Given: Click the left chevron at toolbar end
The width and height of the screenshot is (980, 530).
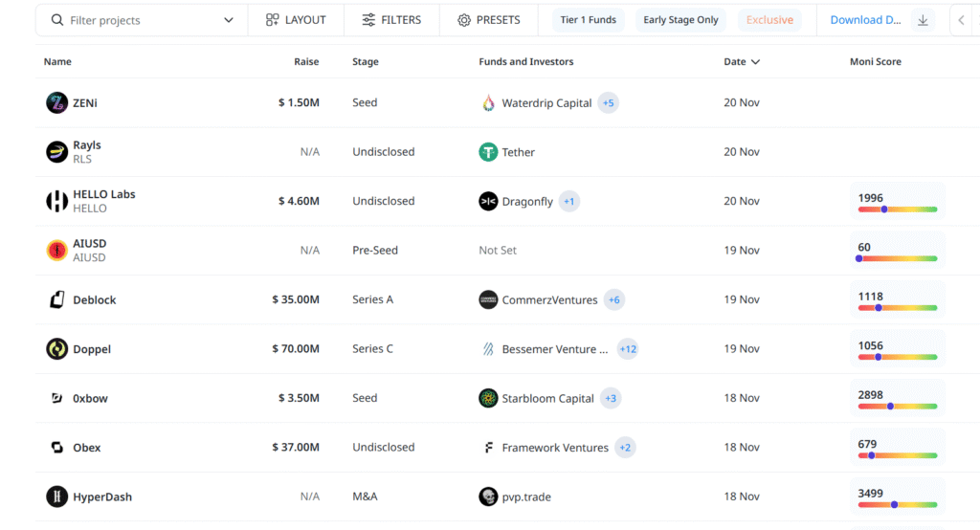Looking at the screenshot, I should pyautogui.click(x=961, y=20).
